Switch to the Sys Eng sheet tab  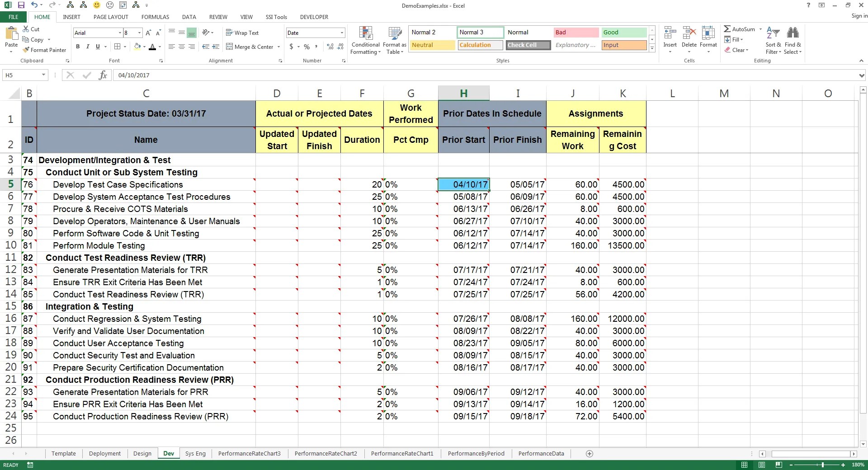point(195,454)
